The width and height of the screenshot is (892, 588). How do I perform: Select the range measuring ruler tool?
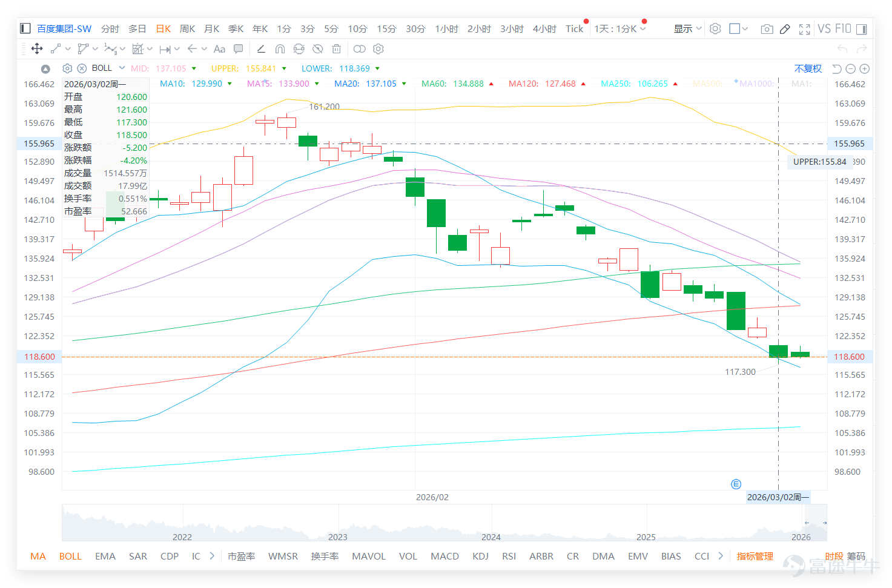pos(165,49)
